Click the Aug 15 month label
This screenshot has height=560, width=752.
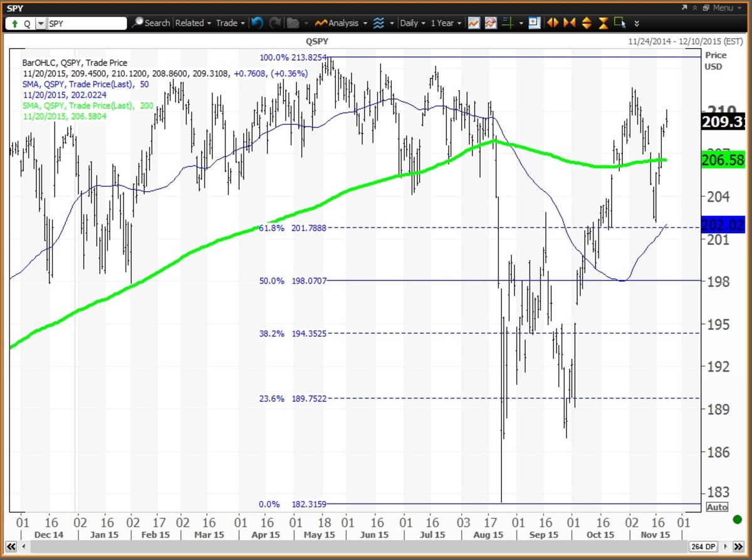tap(489, 535)
